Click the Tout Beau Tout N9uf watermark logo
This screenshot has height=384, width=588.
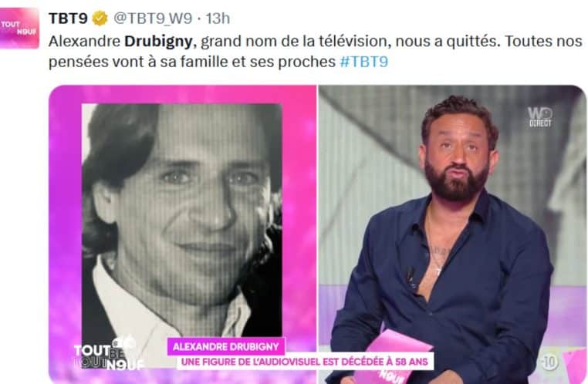(109, 355)
